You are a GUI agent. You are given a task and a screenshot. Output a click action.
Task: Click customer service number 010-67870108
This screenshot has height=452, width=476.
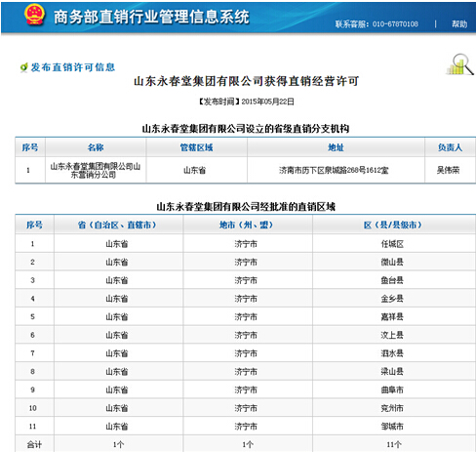pos(395,23)
